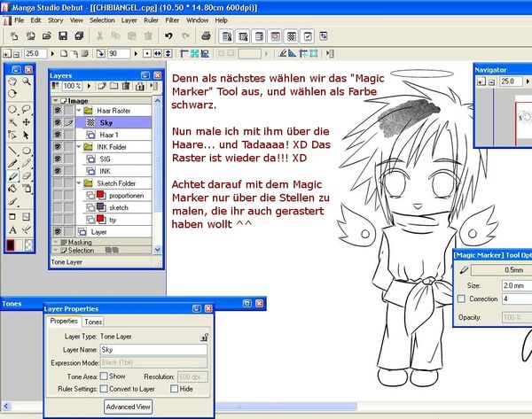Collapse the INK Folder
This screenshot has height=419, width=532.
pos(79,147)
